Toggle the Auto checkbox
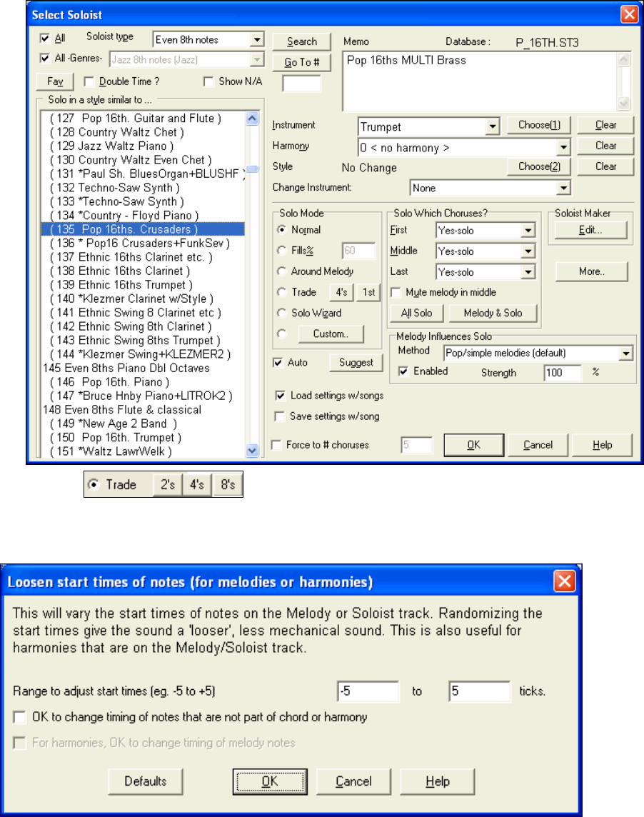 pyautogui.click(x=278, y=363)
